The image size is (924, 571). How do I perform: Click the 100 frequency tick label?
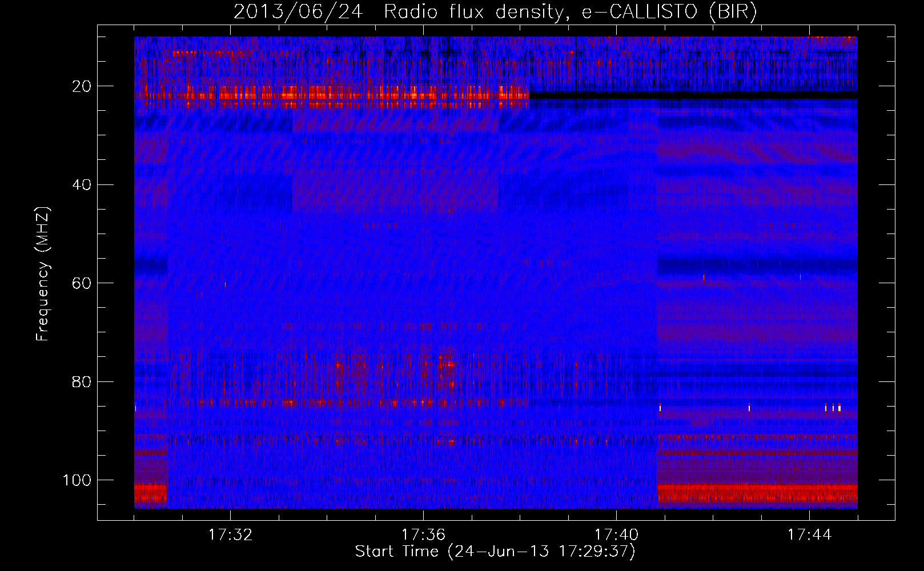(77, 480)
